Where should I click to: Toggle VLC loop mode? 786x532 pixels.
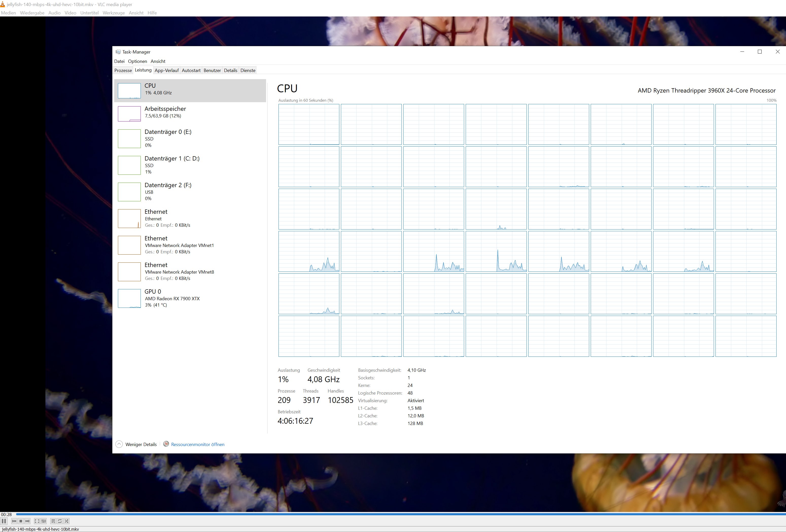click(x=60, y=521)
